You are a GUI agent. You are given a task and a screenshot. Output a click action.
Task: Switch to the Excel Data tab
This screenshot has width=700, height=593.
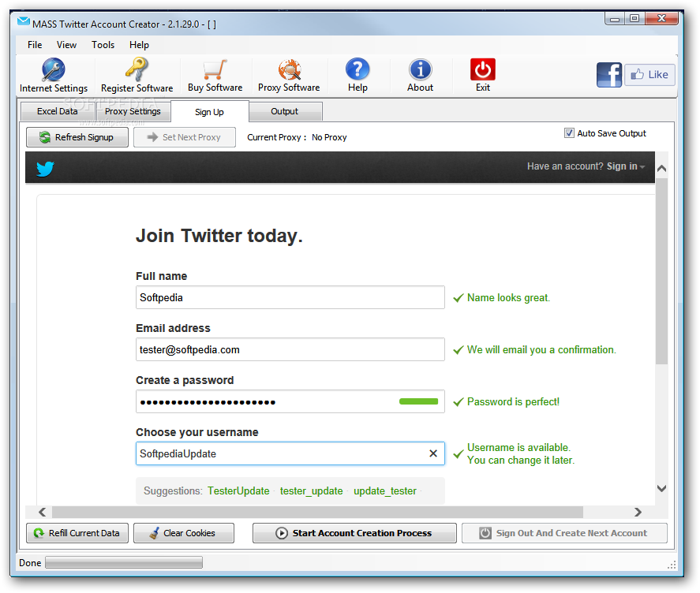[x=57, y=111]
